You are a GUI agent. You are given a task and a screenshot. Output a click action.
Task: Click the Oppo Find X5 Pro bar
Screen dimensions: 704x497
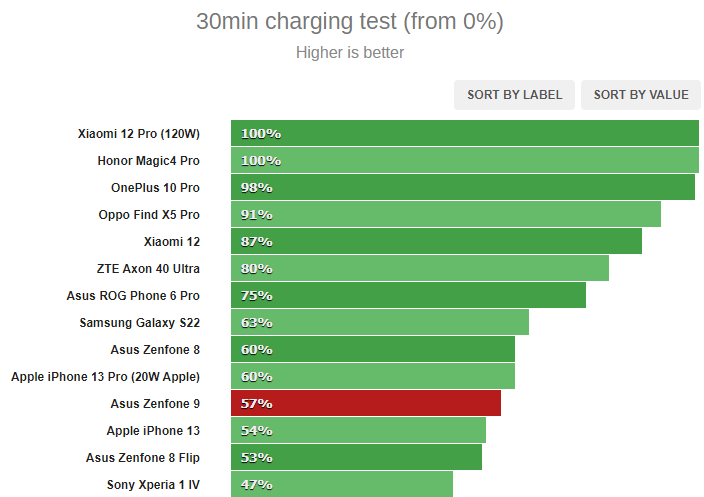[x=446, y=214]
